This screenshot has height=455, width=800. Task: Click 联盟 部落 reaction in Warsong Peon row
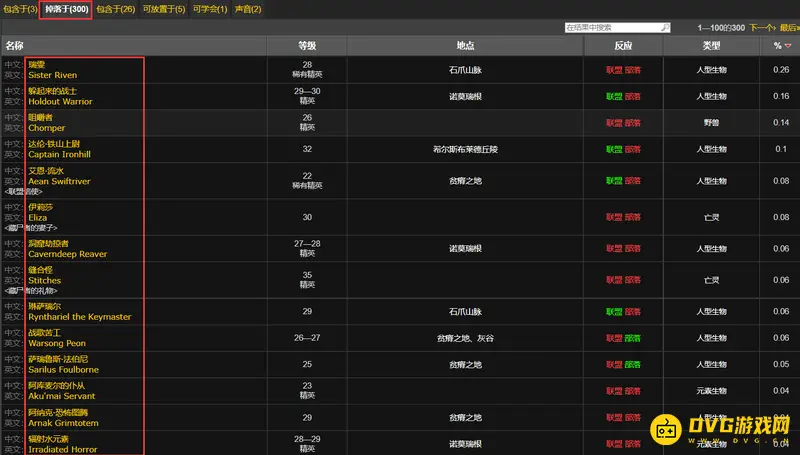pos(623,338)
